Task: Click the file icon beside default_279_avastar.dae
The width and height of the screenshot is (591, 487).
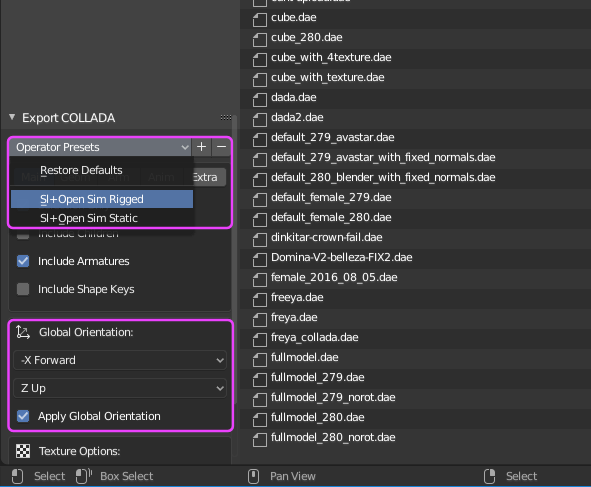Action: [260, 140]
